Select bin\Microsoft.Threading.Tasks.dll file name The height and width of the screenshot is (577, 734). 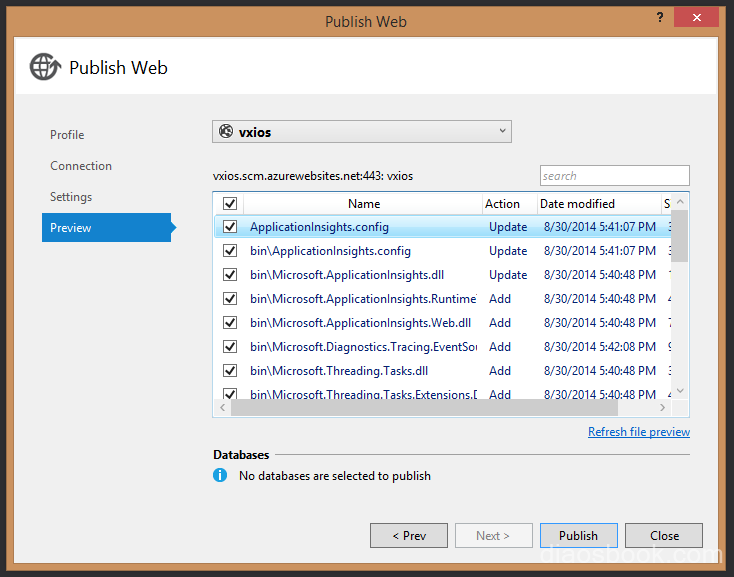(339, 371)
